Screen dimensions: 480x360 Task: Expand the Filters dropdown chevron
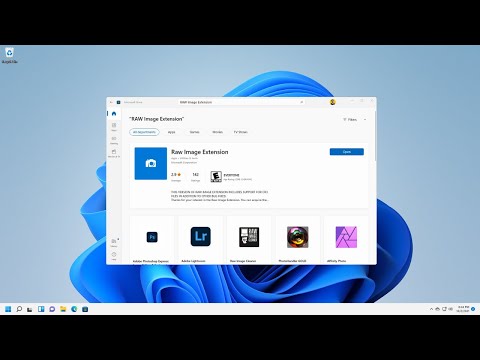click(x=365, y=119)
